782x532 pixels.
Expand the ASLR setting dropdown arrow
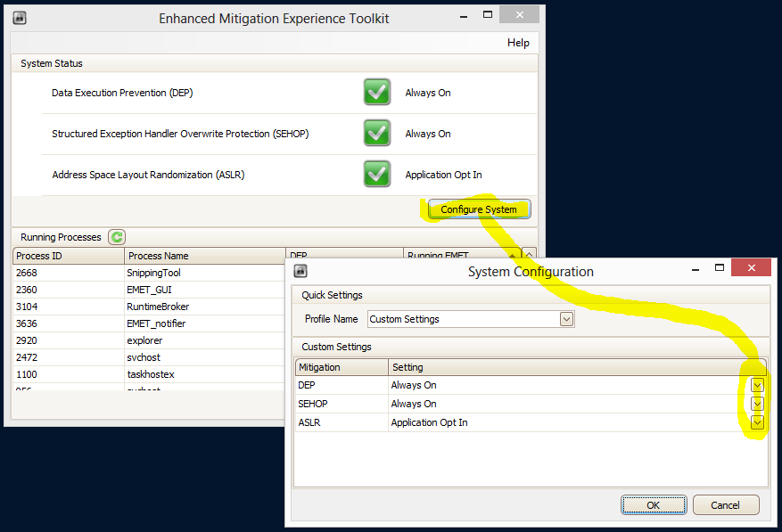(757, 422)
